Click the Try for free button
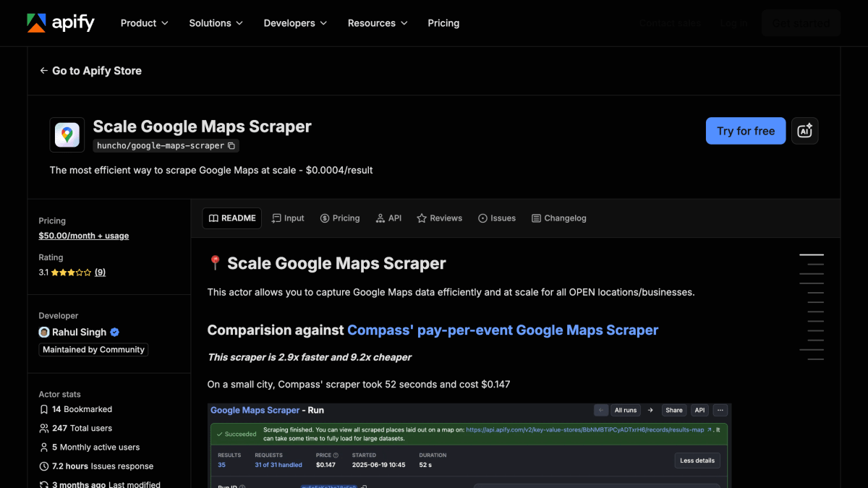This screenshot has height=488, width=868. pos(746,131)
